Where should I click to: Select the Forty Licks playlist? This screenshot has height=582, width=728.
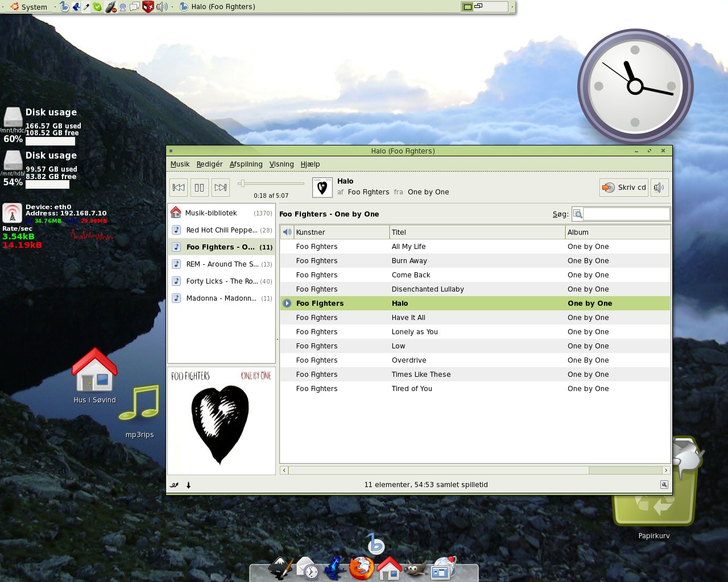[x=222, y=281]
